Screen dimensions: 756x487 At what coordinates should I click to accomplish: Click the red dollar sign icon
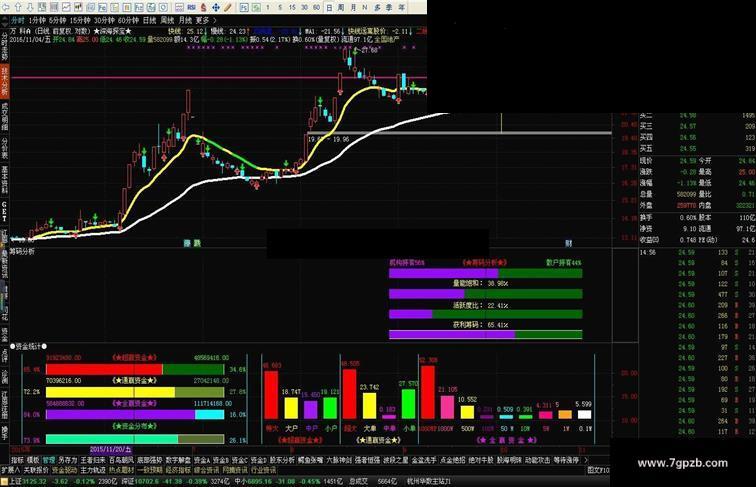203,8
